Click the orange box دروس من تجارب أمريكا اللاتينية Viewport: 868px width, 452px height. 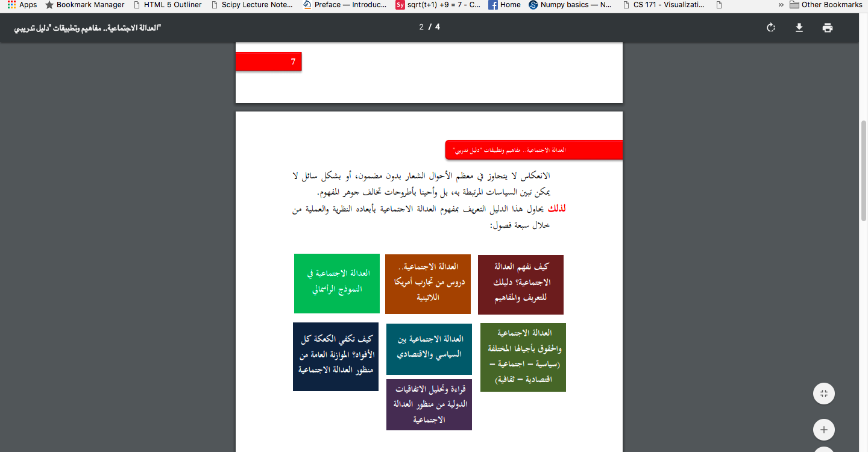pyautogui.click(x=428, y=284)
